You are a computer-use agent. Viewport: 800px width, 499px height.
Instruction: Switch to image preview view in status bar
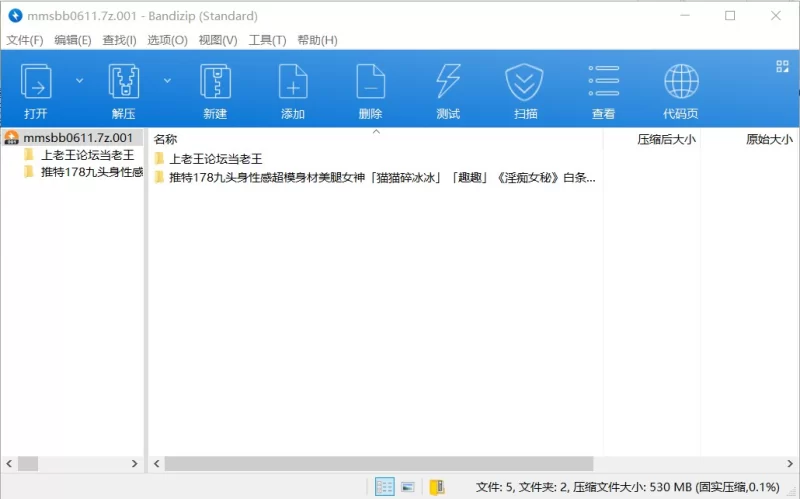pos(408,487)
